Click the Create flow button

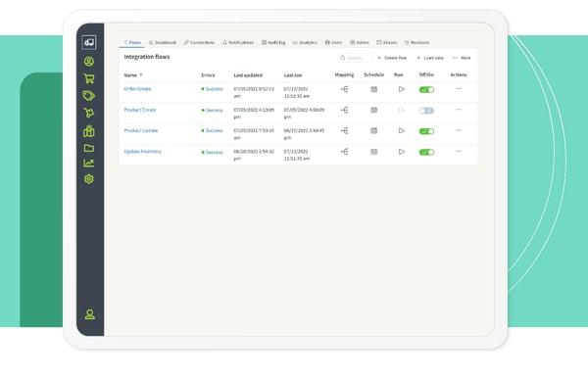392,58
